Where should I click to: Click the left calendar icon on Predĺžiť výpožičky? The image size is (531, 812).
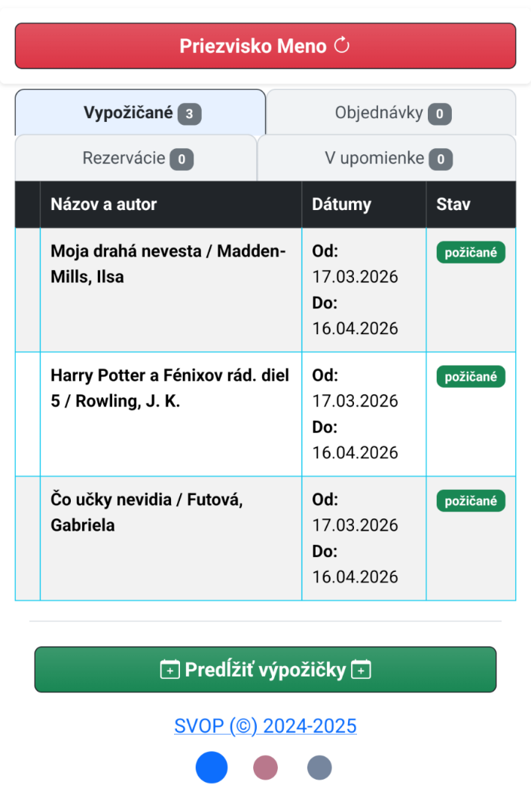[170, 670]
